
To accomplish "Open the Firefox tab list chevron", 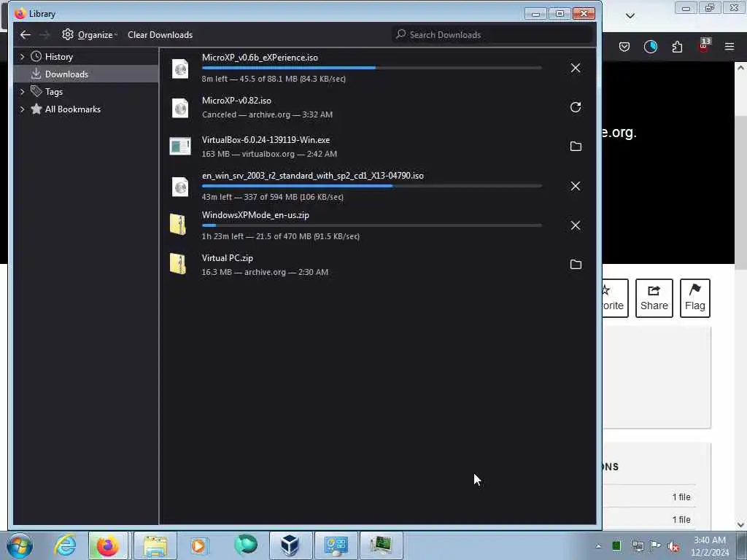I will (x=630, y=16).
